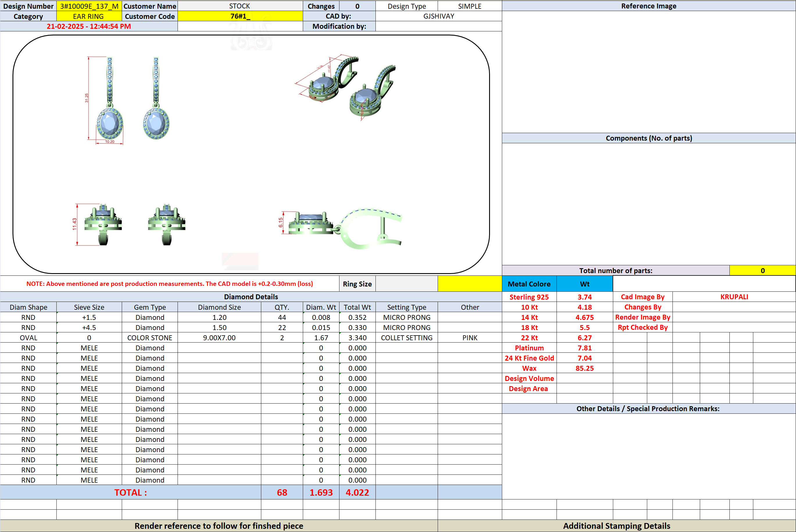Click the GJSHIVAY CAD by cell

[438, 16]
